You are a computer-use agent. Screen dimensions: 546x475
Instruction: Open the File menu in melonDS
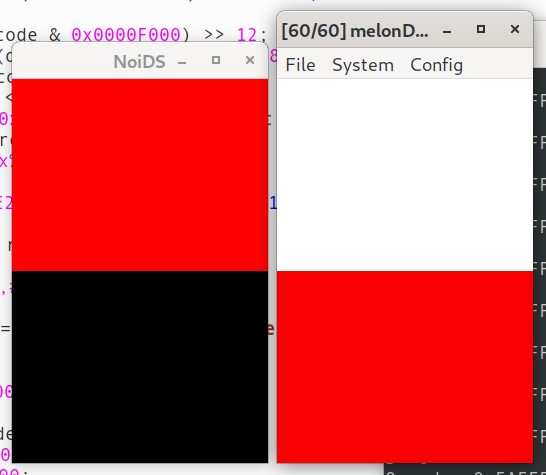click(x=301, y=65)
